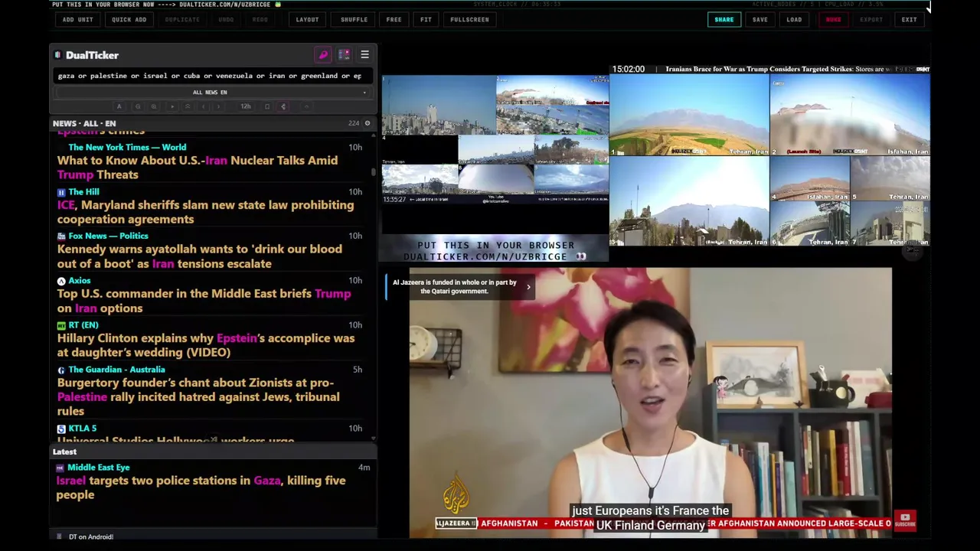Click The Guardian - Australia source icon
Image resolution: width=980 pixels, height=551 pixels.
click(x=61, y=370)
